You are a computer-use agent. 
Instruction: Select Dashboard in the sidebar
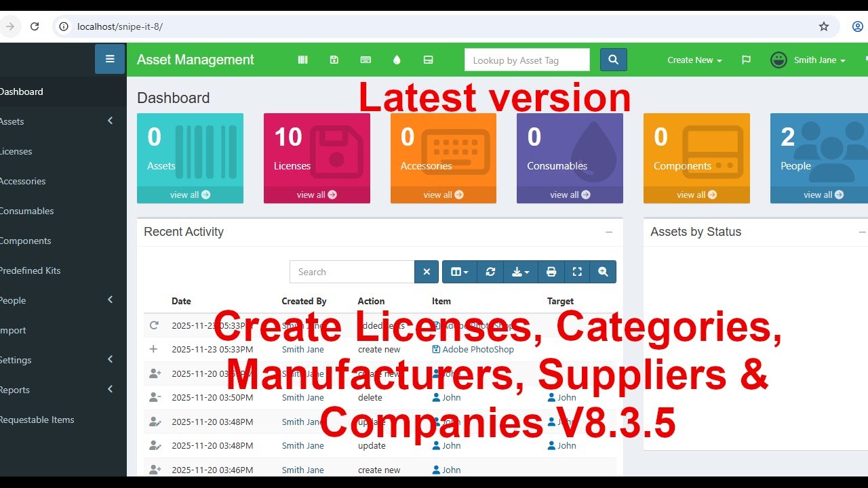63,91
